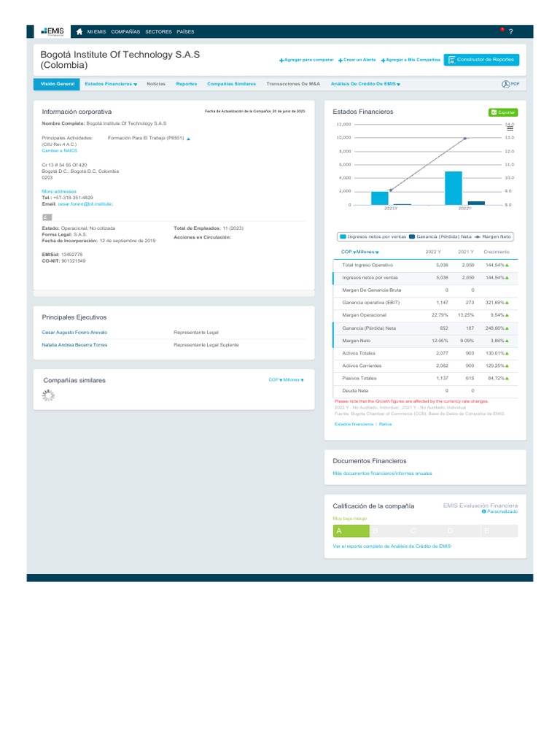
Task: Toggle Ingresos netos por ventas legend
Action: coord(373,237)
